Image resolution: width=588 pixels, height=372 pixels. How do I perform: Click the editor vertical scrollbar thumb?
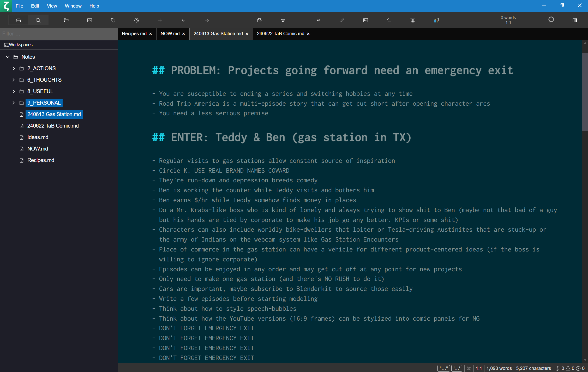tap(585, 91)
